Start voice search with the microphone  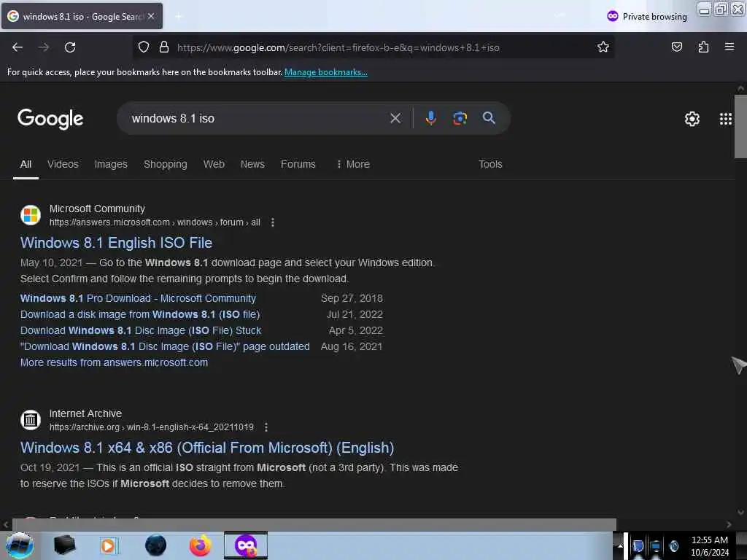click(430, 118)
